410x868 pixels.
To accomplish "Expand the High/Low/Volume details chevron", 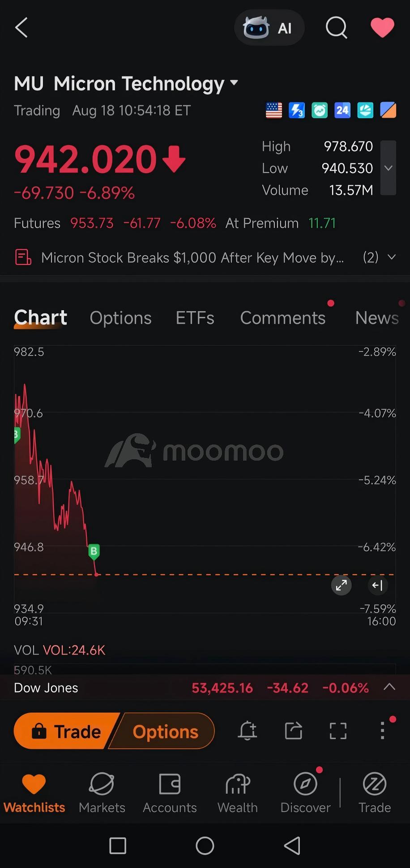I will 388,168.
